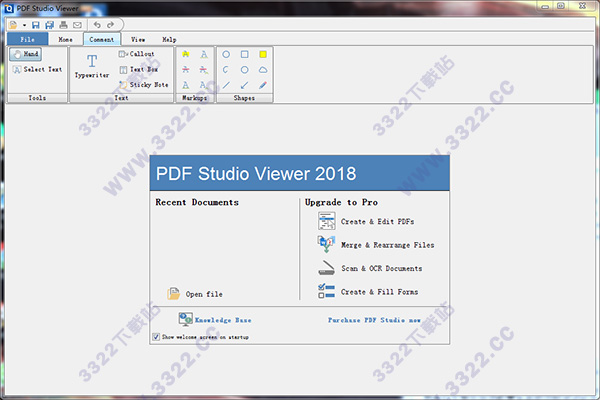
Task: Click Create & Edit PDFs upgrade option
Action: (366, 221)
